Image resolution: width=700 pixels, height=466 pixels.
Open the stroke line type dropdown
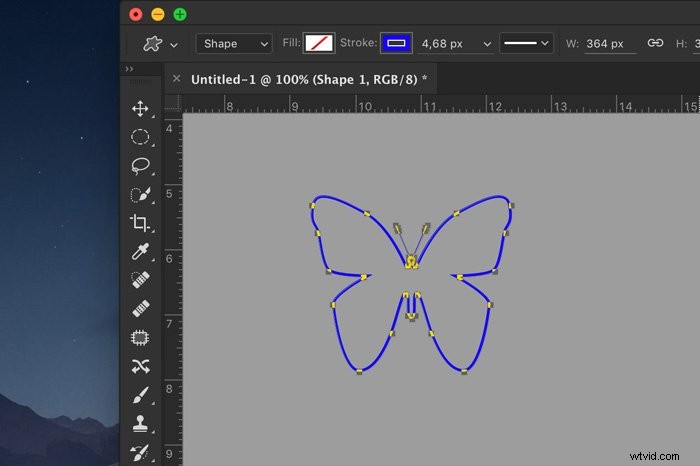coord(526,43)
